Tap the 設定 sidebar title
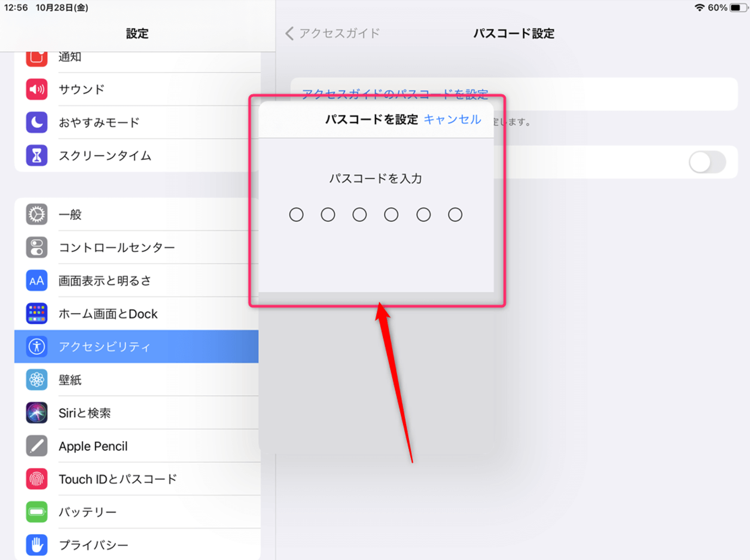The image size is (750, 560). pos(137,34)
